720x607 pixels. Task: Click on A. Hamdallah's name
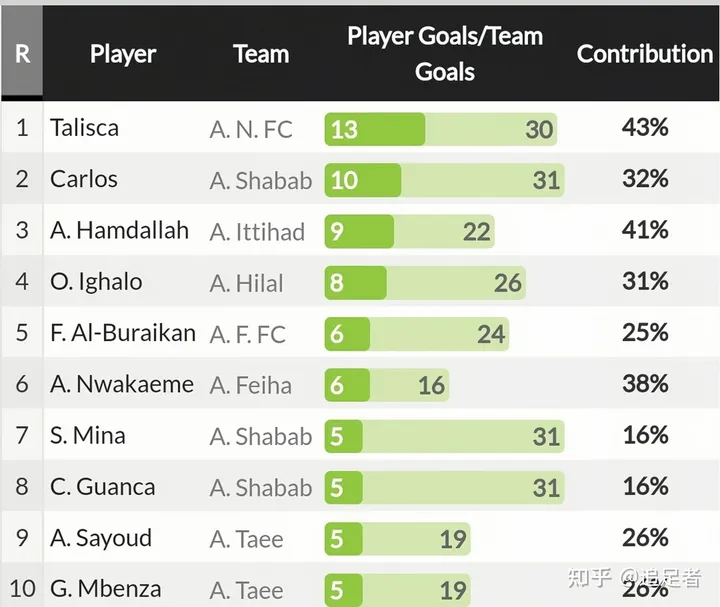point(119,231)
